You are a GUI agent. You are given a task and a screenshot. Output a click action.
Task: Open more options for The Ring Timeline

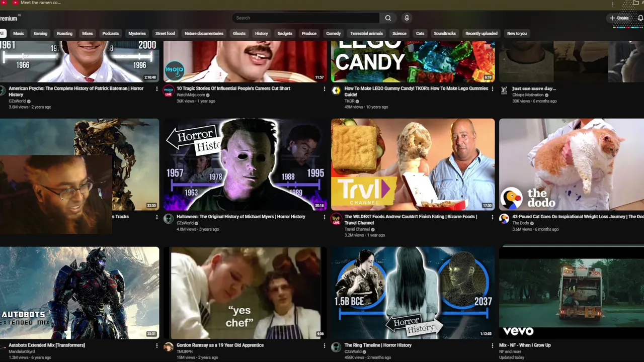coord(492,346)
